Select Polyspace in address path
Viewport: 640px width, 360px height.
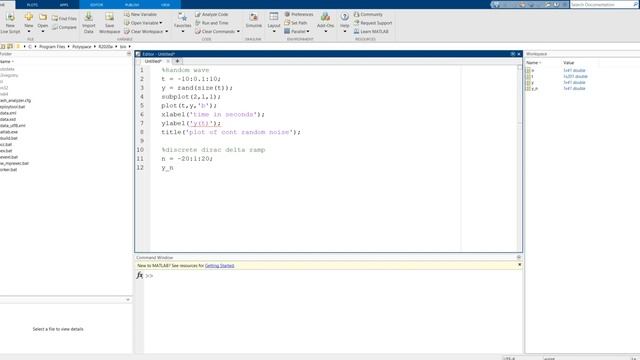82,47
